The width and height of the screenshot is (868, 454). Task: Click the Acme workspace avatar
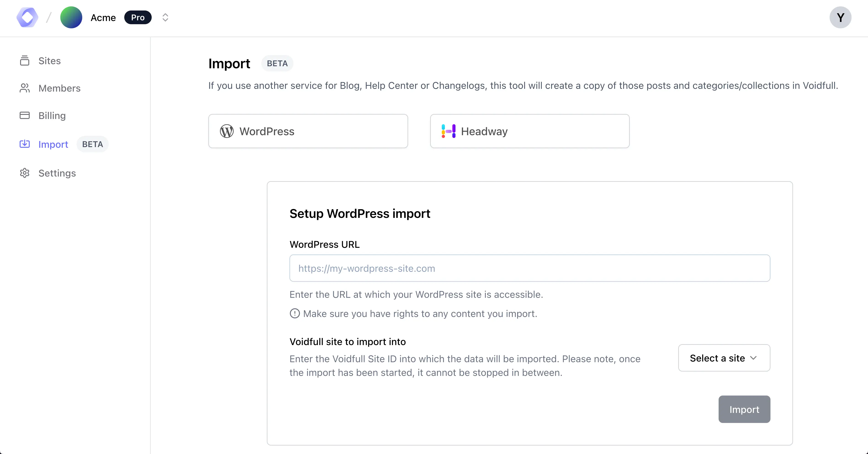71,17
